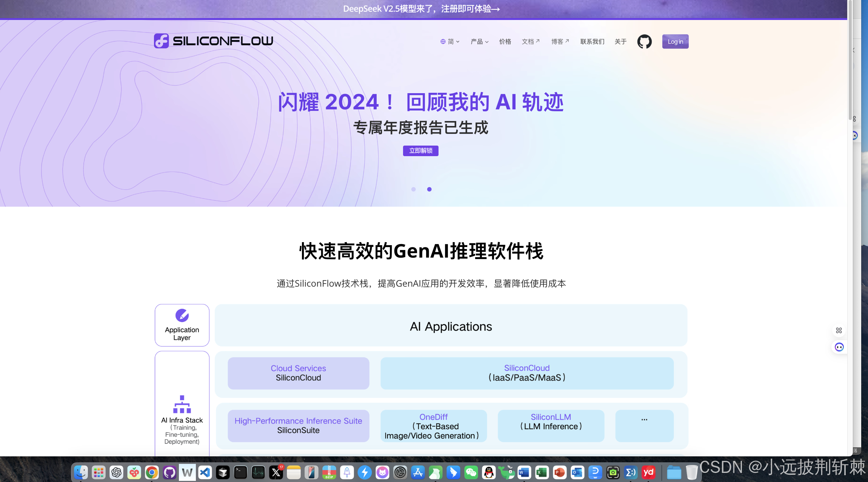The width and height of the screenshot is (868, 482).
Task: Launch Youdao dictionary from the dock
Action: tap(648, 472)
